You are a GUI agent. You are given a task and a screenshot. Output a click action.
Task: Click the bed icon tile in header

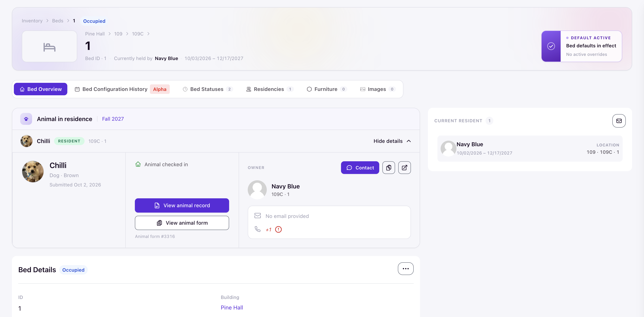tap(50, 47)
